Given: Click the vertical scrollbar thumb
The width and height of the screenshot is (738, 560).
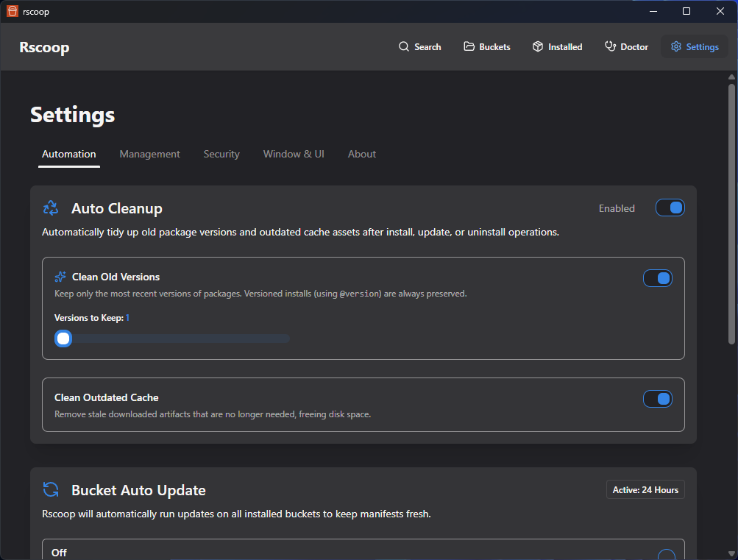Looking at the screenshot, I should pyautogui.click(x=731, y=214).
